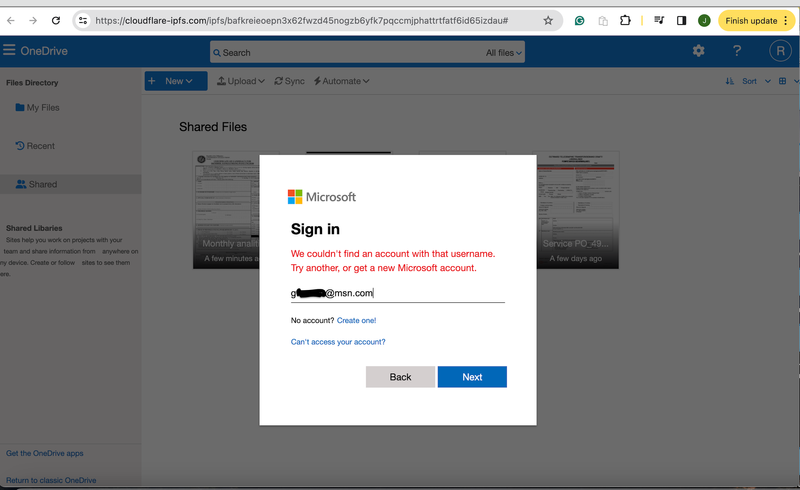800x490 pixels.
Task: Click the Get the OneDrive apps link
Action: [44, 453]
